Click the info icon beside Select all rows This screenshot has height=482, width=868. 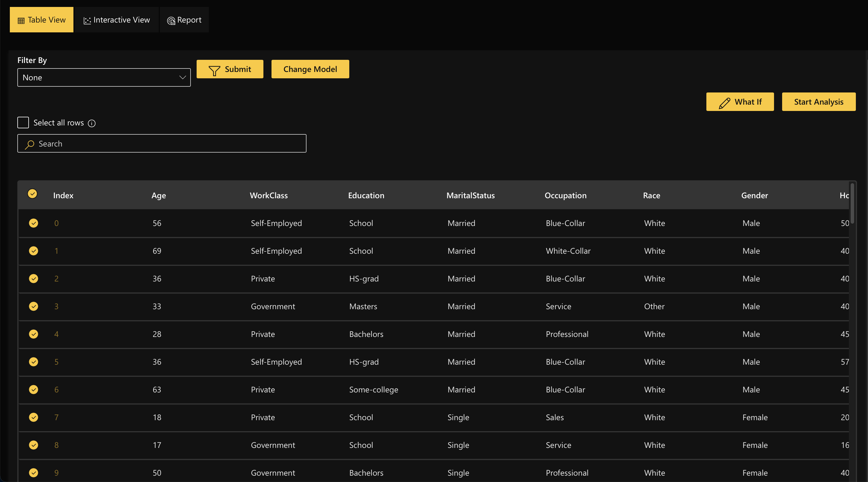92,123
